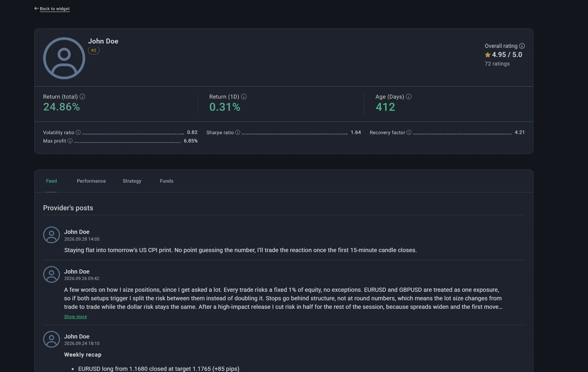Click avatar on the 14:05 post
Image resolution: width=588 pixels, height=372 pixels.
pyautogui.click(x=51, y=235)
